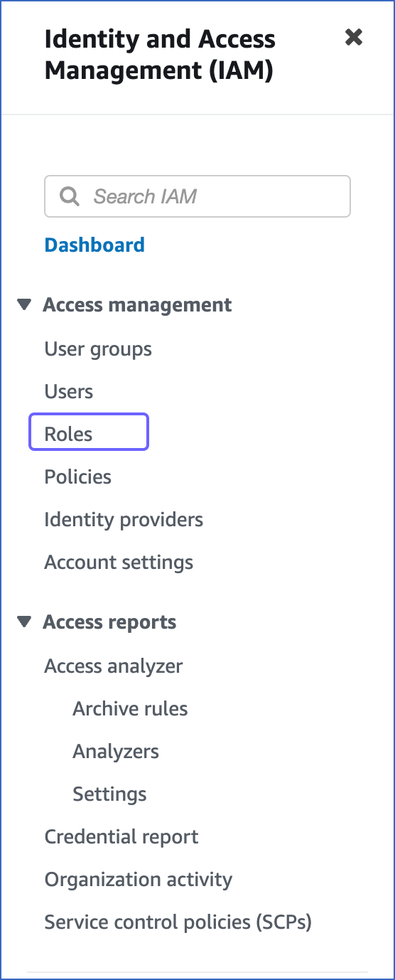
Task: Open User groups page
Action: tap(98, 349)
